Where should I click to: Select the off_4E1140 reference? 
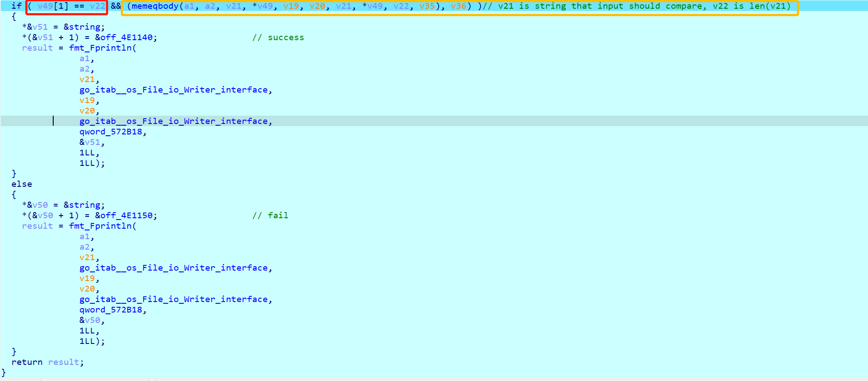(x=126, y=38)
